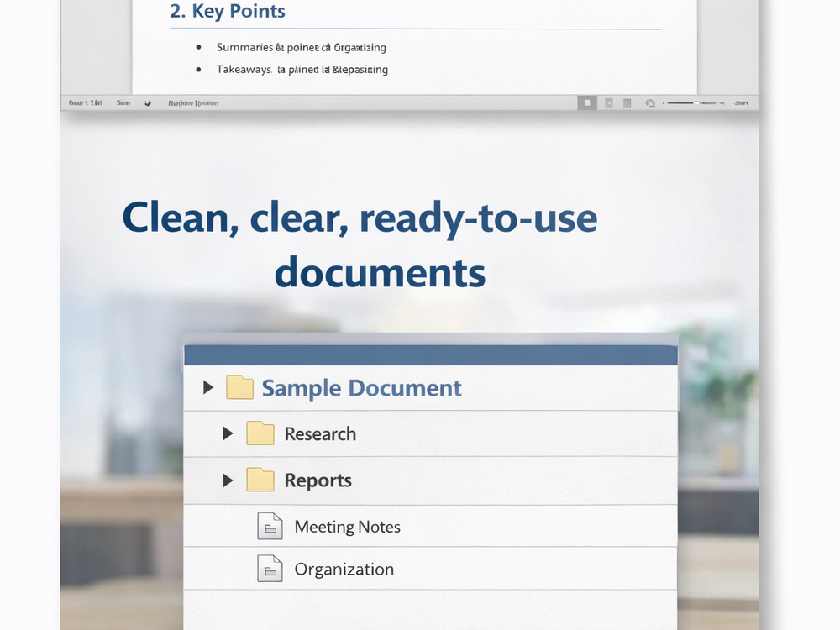This screenshot has width=840, height=630.
Task: Click the Meeting Notes file icon
Action: pos(270,526)
